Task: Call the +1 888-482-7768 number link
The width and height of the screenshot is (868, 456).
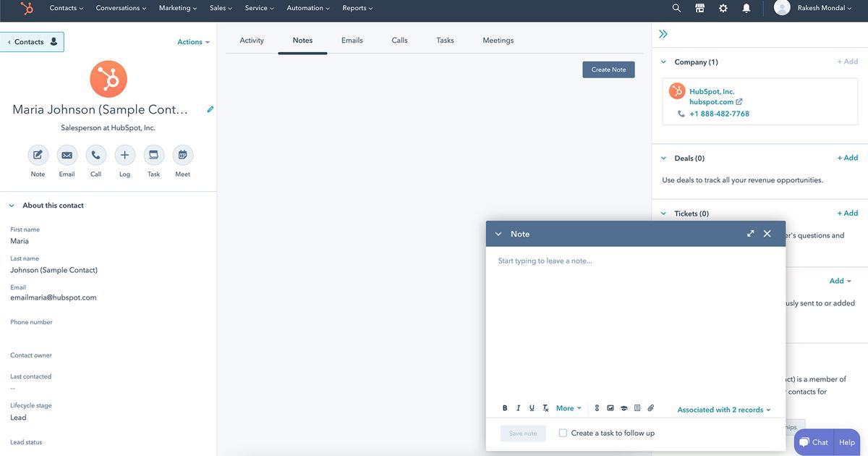Action: (719, 114)
